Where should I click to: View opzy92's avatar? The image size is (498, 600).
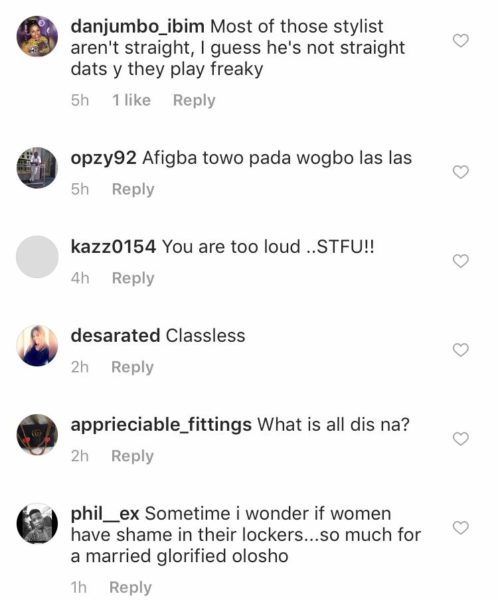[37, 168]
